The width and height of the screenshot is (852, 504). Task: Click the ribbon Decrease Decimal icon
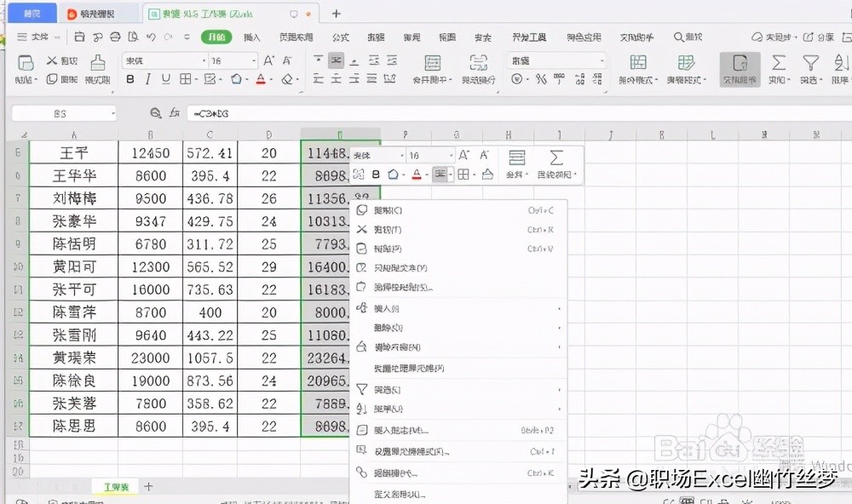coord(597,79)
